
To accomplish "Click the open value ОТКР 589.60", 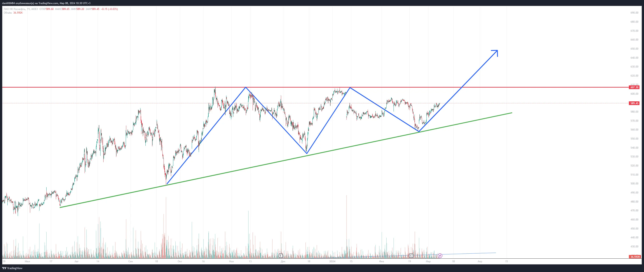I will [47, 9].
